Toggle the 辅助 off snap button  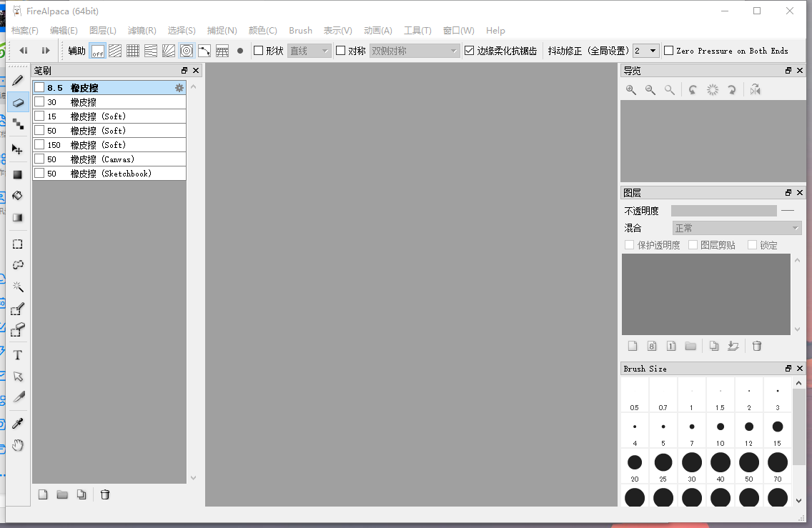pos(97,51)
